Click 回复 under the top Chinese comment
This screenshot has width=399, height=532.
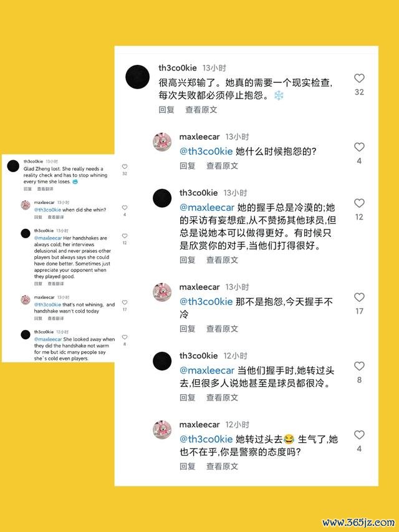[x=166, y=110]
